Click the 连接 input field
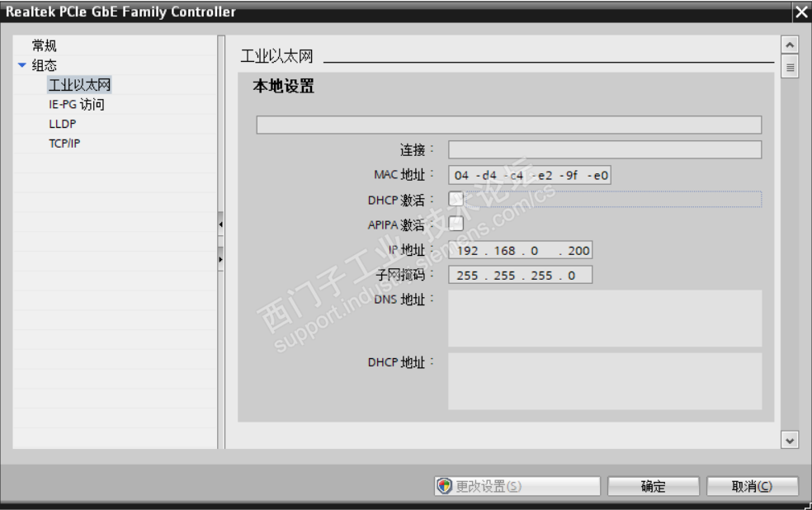Screen dimensions: 812x510 click(x=605, y=149)
